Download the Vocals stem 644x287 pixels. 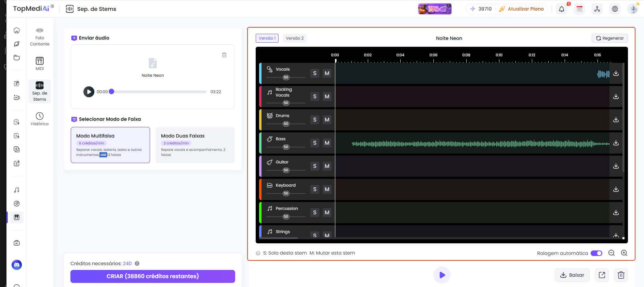pos(616,73)
